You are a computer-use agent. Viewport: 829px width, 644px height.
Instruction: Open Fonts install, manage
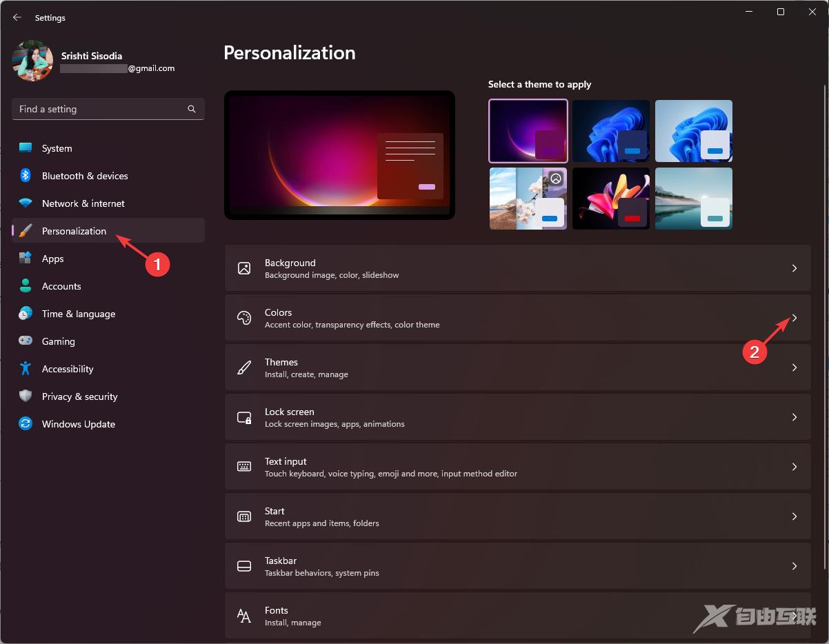click(x=518, y=616)
